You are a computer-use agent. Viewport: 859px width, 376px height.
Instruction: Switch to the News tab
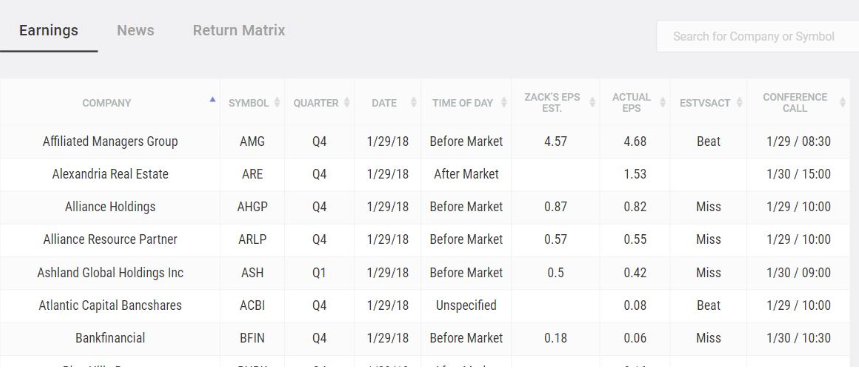135,30
